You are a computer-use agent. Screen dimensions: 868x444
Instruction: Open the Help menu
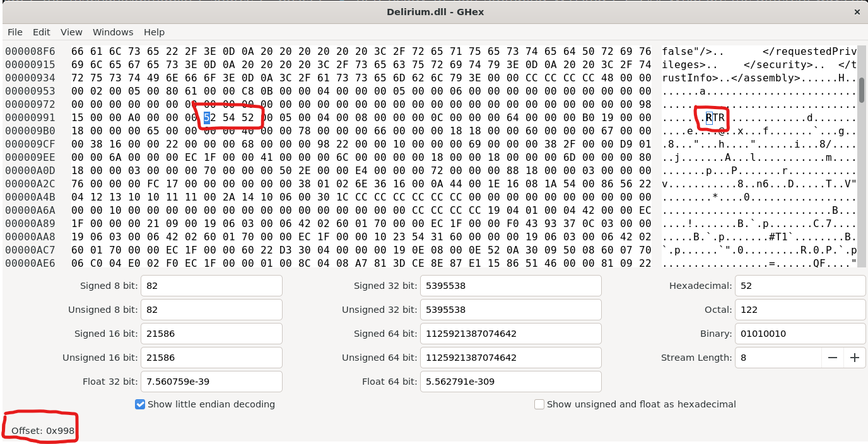click(x=154, y=32)
